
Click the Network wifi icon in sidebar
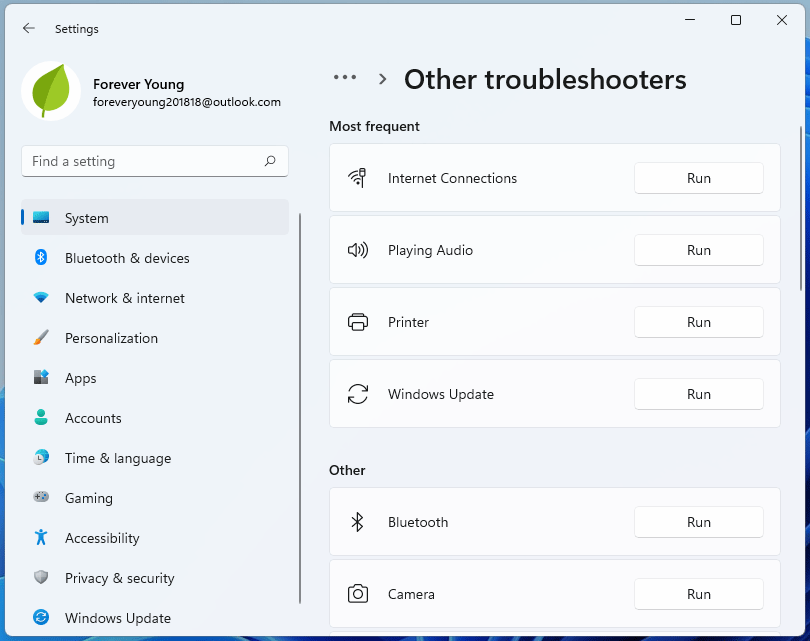tap(41, 298)
